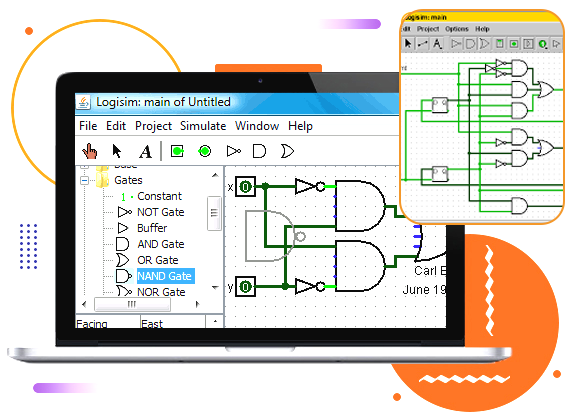The width and height of the screenshot is (570, 420).
Task: Add an input pin from toolbar
Action: (x=177, y=151)
